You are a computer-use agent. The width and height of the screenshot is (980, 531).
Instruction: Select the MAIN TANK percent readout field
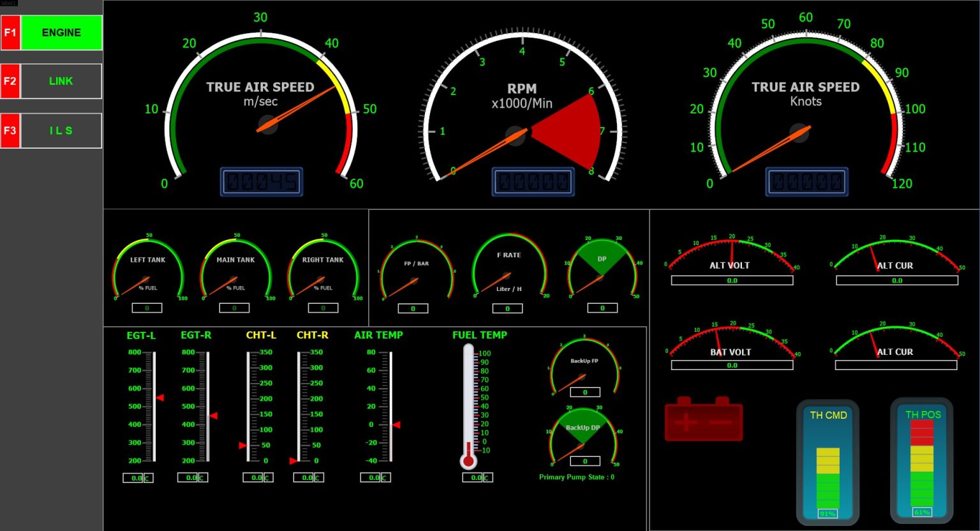[x=235, y=308]
